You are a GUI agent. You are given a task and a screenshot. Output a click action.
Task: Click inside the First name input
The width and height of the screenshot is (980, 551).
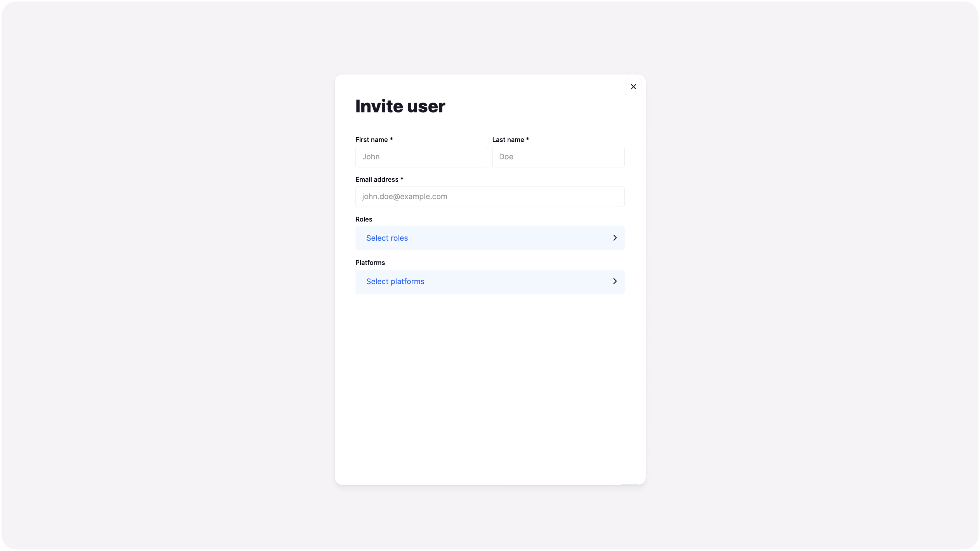[421, 157]
